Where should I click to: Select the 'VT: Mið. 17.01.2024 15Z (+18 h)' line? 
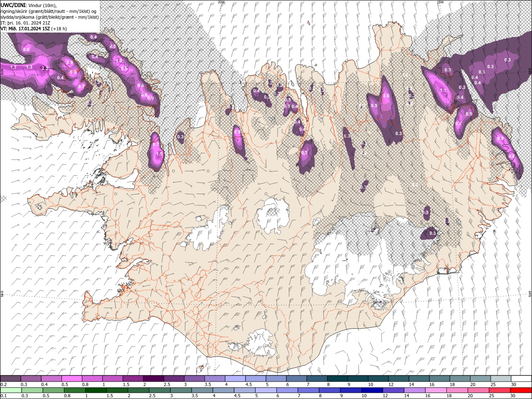(x=34, y=29)
